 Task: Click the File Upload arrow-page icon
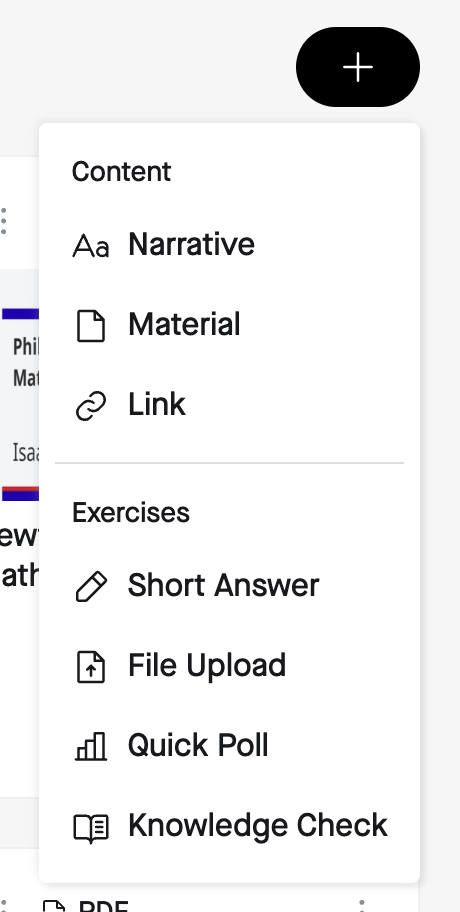[x=91, y=666]
